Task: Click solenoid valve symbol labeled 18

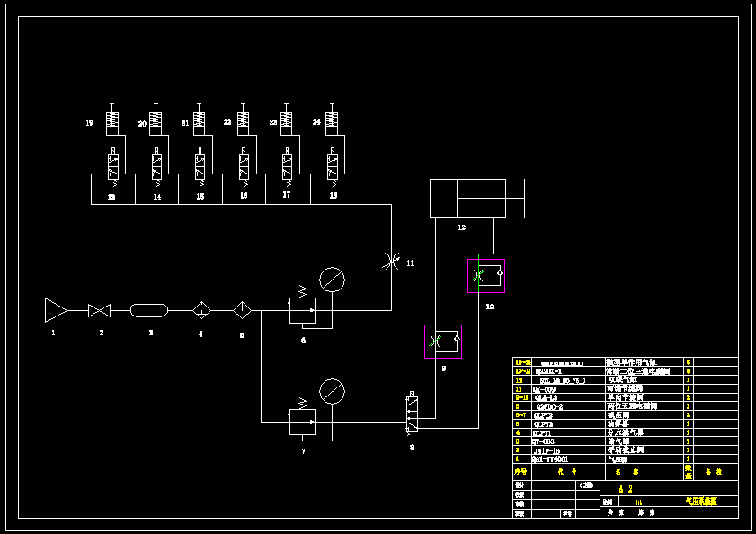Action: click(333, 168)
